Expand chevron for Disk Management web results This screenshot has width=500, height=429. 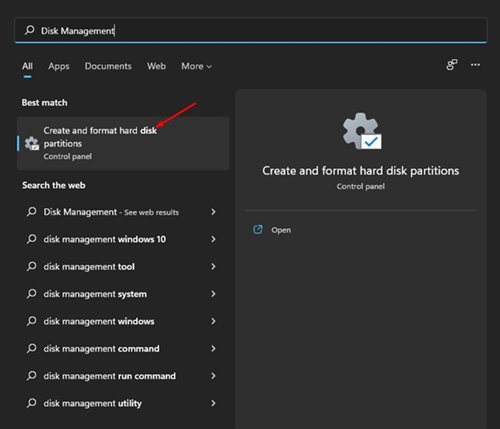click(x=213, y=212)
